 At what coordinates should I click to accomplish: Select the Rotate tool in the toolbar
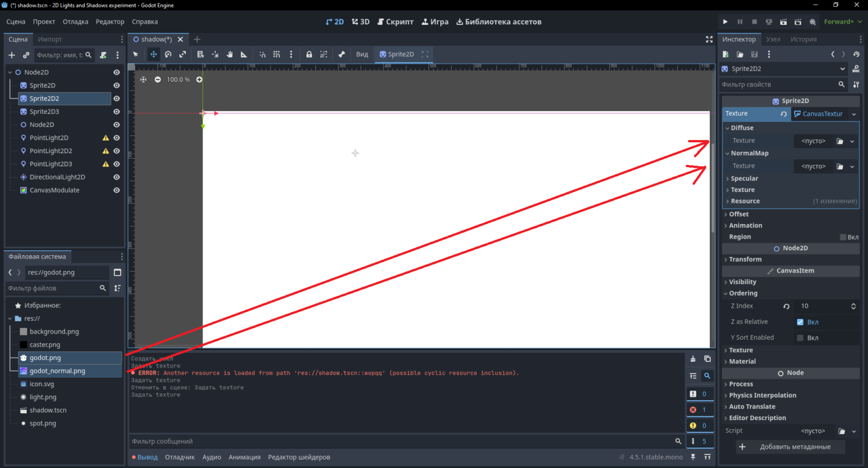click(168, 54)
